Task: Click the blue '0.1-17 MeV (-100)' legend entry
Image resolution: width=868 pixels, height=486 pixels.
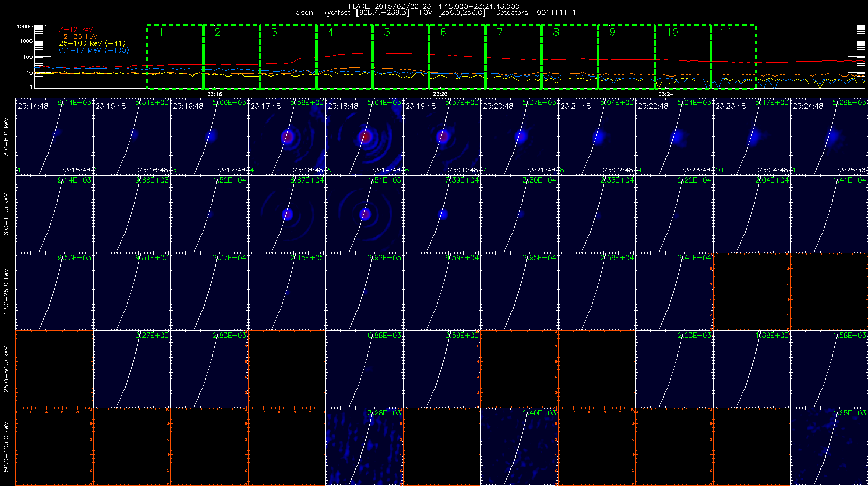Action: click(x=94, y=50)
